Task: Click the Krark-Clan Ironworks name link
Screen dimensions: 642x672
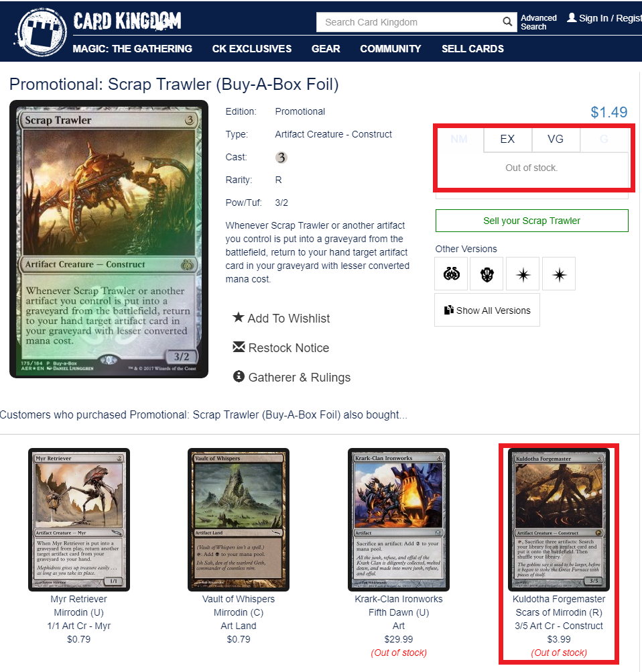Action: point(399,599)
